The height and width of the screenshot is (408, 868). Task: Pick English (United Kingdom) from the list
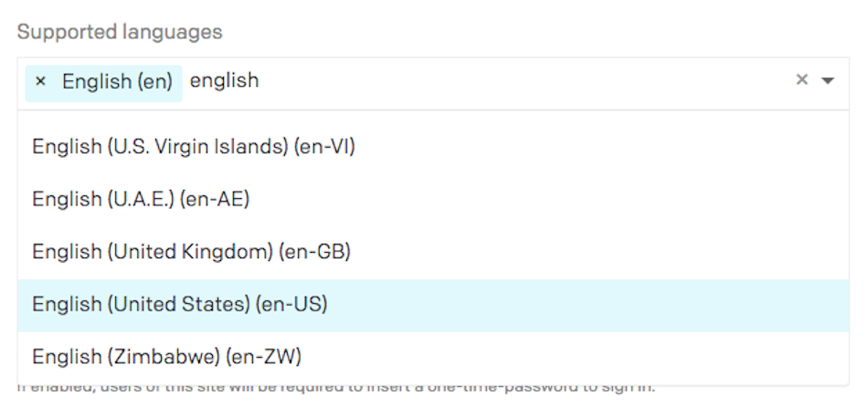point(433,252)
